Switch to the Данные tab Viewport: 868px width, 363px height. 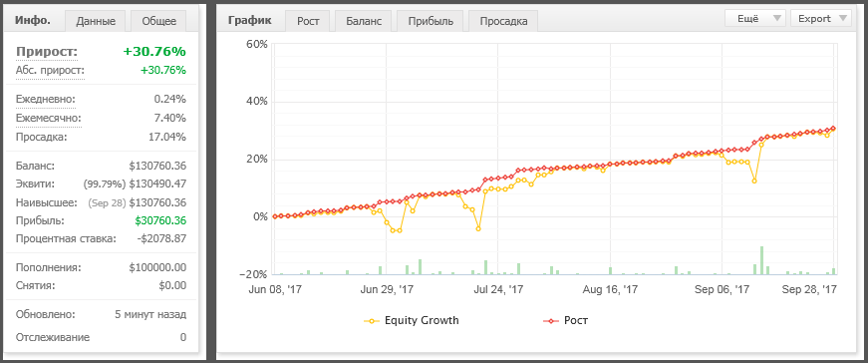[x=96, y=21]
